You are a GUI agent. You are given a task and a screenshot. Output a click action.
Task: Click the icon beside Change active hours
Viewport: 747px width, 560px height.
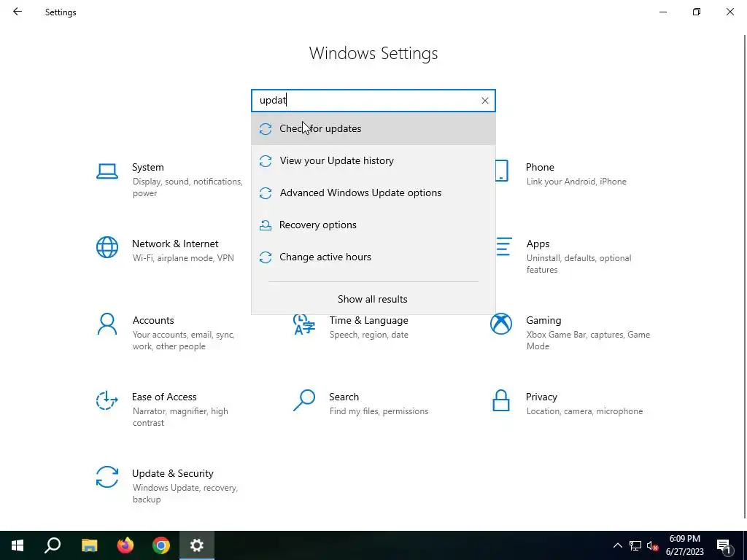pos(266,257)
